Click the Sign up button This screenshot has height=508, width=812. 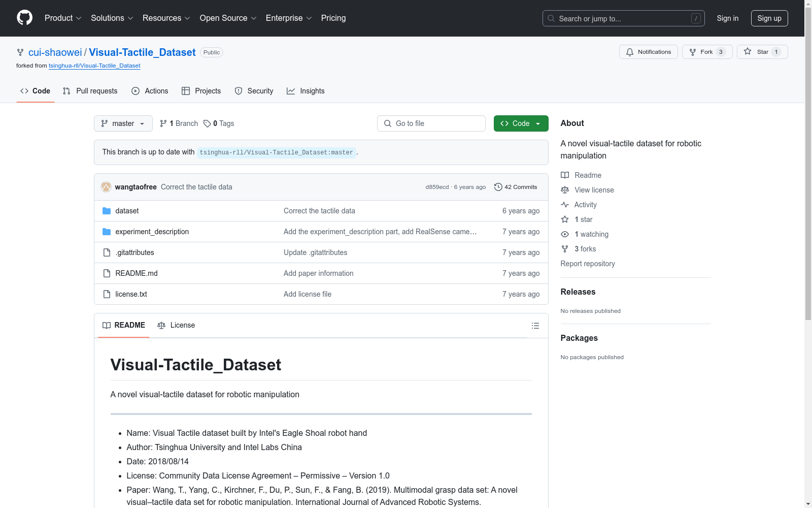click(x=769, y=18)
